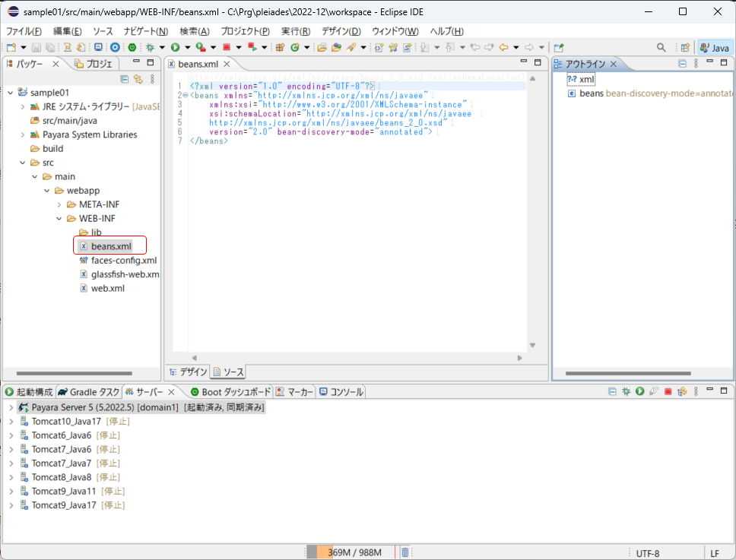Click the New Java Package icon

pos(281,47)
